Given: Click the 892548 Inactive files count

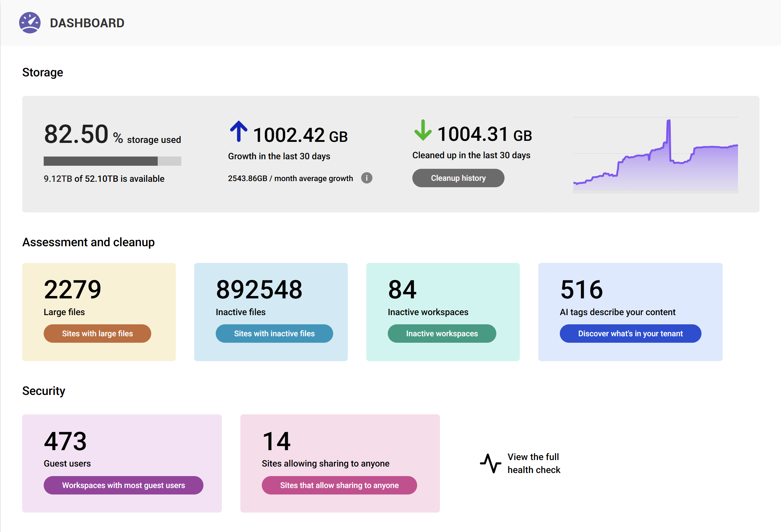Looking at the screenshot, I should (259, 289).
